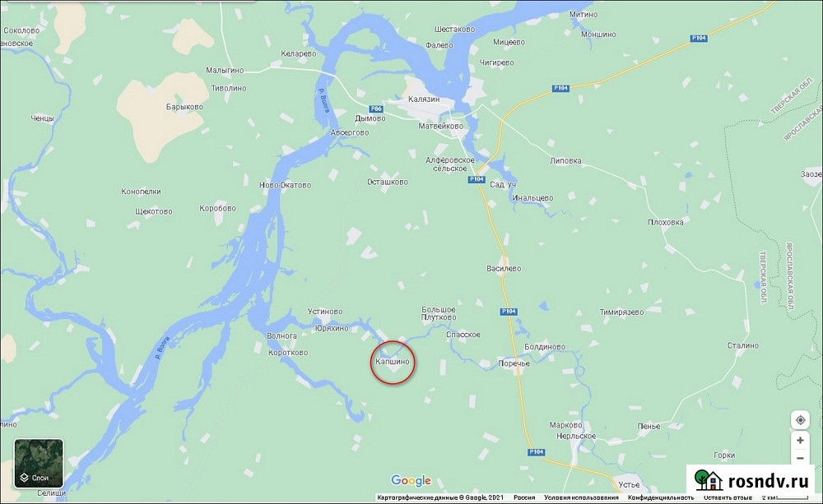Click the Google logo
Viewport: 823px width, 504px height.
pos(411,480)
